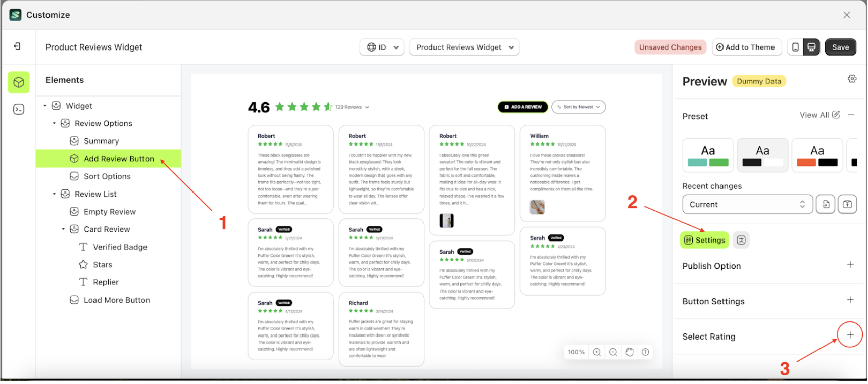Select the Card Review element
The image size is (868, 384).
pyautogui.click(x=107, y=229)
